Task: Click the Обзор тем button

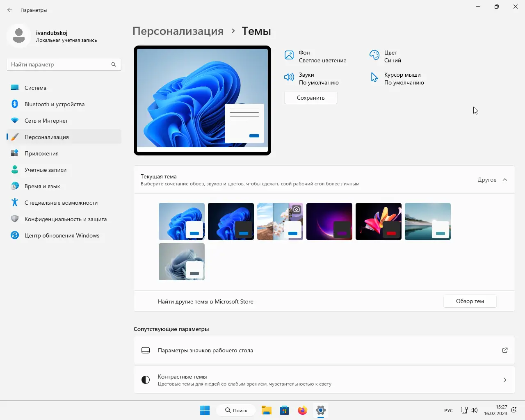Action: click(470, 301)
